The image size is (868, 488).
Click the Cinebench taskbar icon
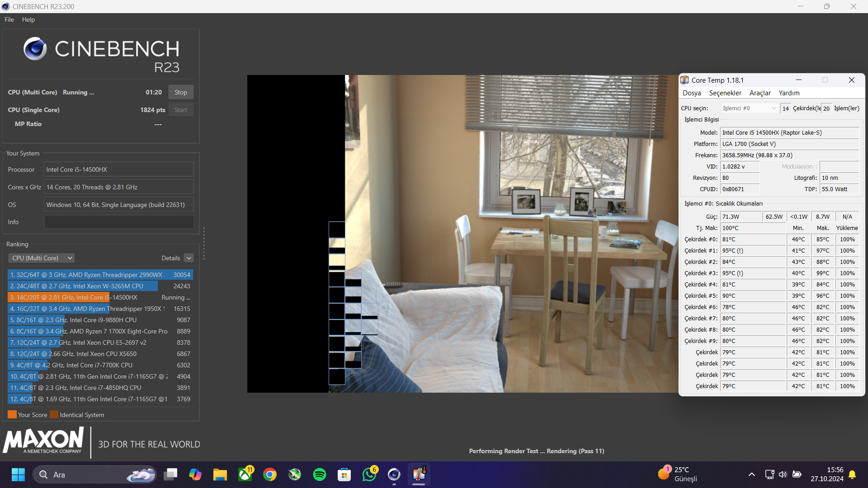[x=394, y=474]
